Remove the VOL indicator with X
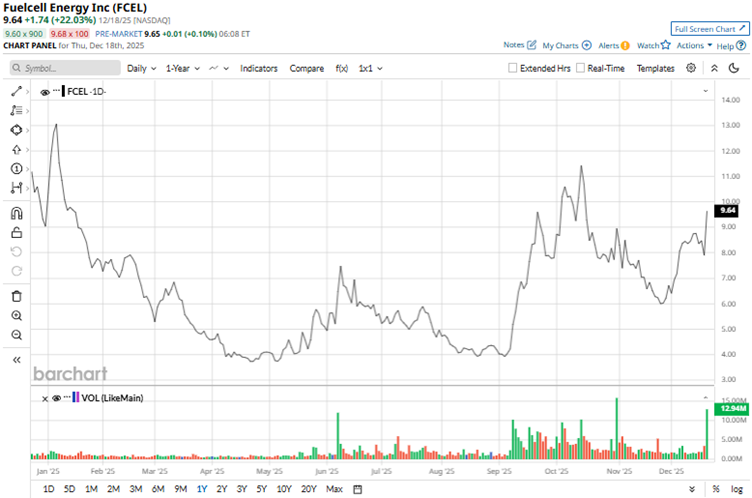This screenshot has width=752, height=498. (x=45, y=399)
